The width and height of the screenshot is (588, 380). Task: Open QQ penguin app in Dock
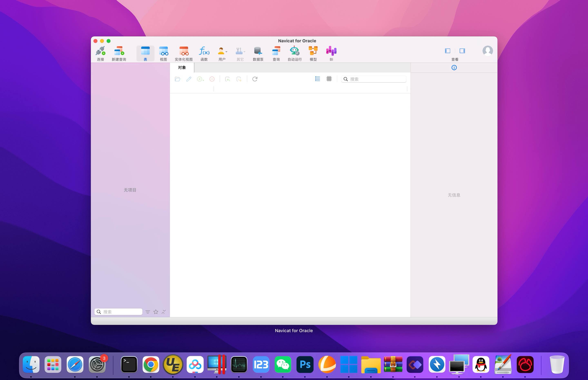481,364
